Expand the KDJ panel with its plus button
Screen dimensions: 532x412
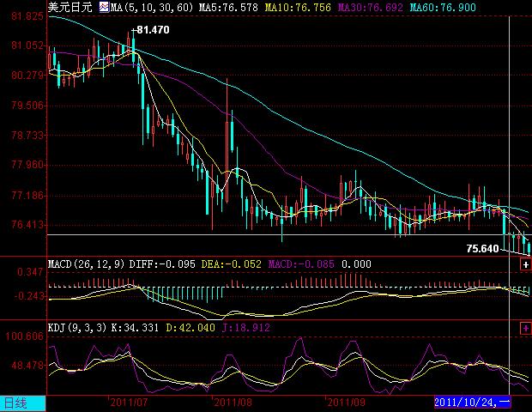pyautogui.click(x=525, y=328)
